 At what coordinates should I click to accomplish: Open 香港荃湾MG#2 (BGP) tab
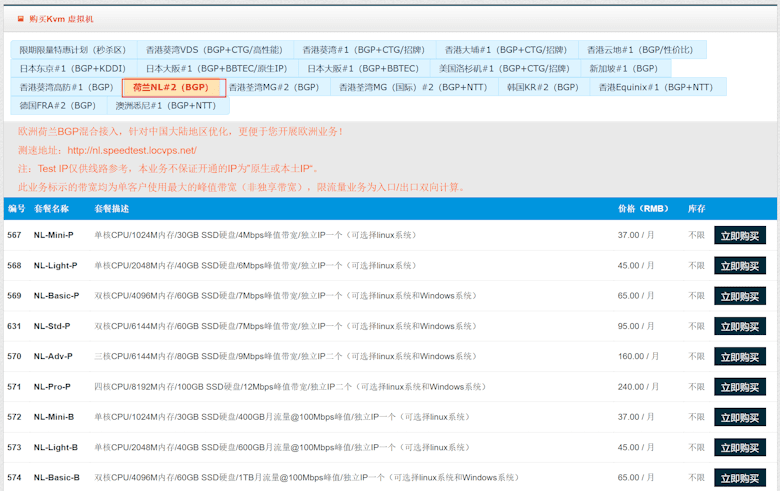tap(275, 87)
